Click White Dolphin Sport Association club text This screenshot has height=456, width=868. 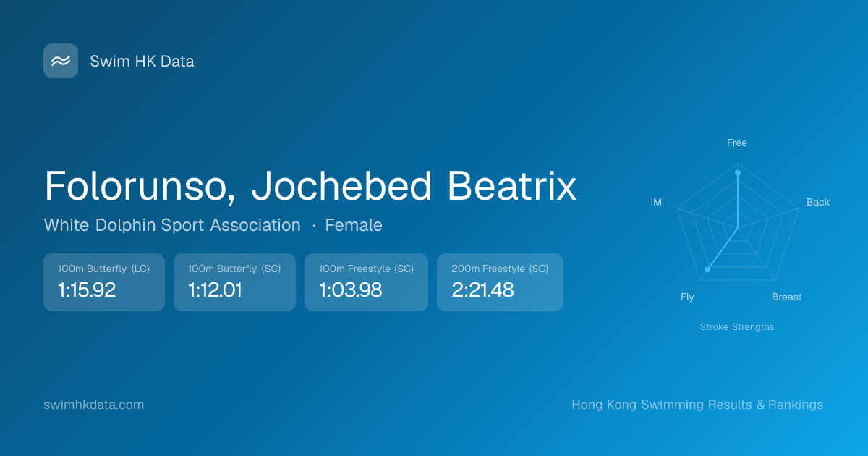172,225
